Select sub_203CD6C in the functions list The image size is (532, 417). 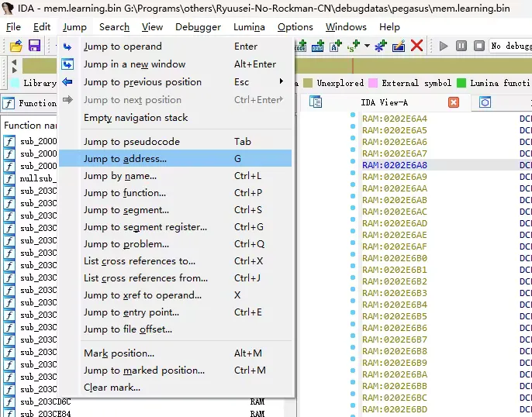tap(45, 402)
